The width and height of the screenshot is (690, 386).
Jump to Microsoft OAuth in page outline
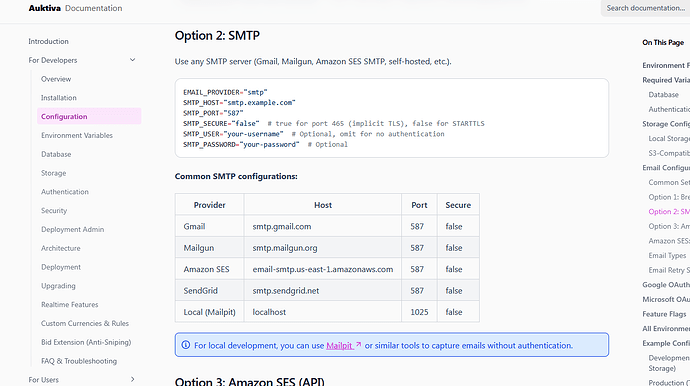pyautogui.click(x=666, y=299)
